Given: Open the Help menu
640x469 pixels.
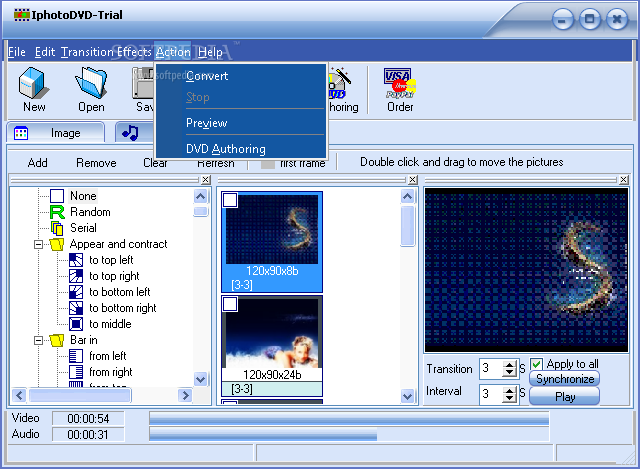Looking at the screenshot, I should point(210,52).
